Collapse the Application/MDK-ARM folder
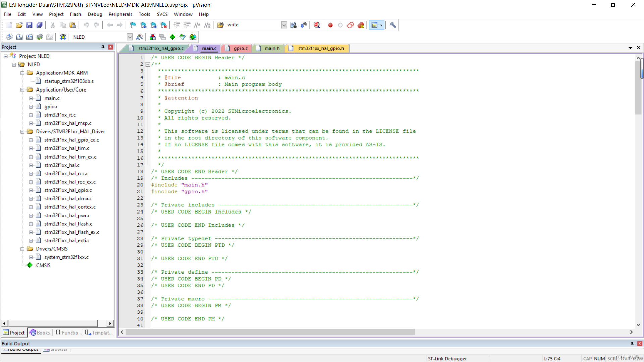The height and width of the screenshot is (362, 644). point(22,73)
